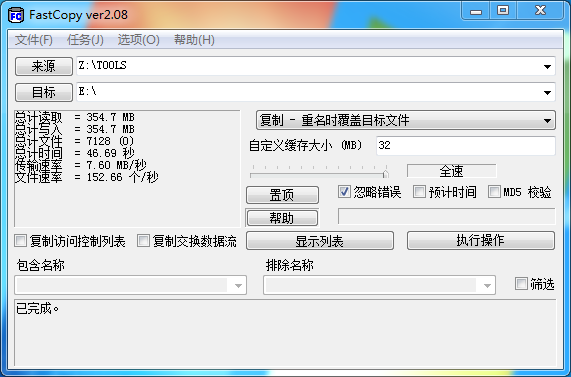Image resolution: width=571 pixels, height=377 pixels.
Task: Open the 帮助(H) menu
Action: tap(194, 40)
